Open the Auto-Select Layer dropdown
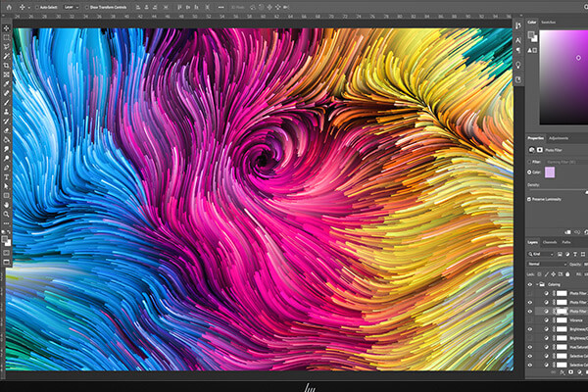 pos(72,7)
